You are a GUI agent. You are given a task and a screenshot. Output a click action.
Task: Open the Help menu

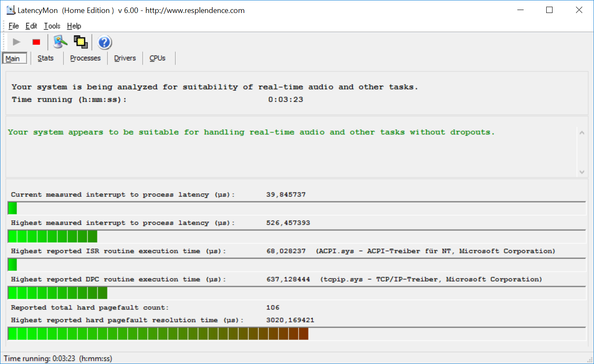click(74, 26)
